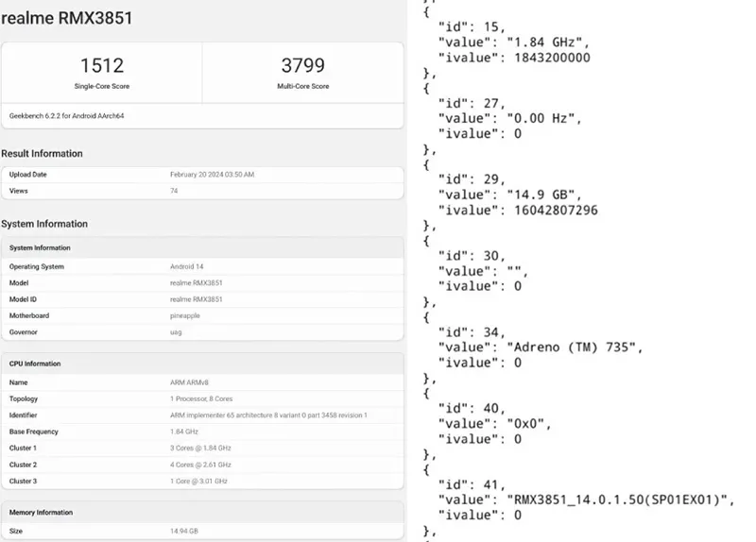This screenshot has height=542, width=756.
Task: Select the views count 74
Action: [174, 191]
